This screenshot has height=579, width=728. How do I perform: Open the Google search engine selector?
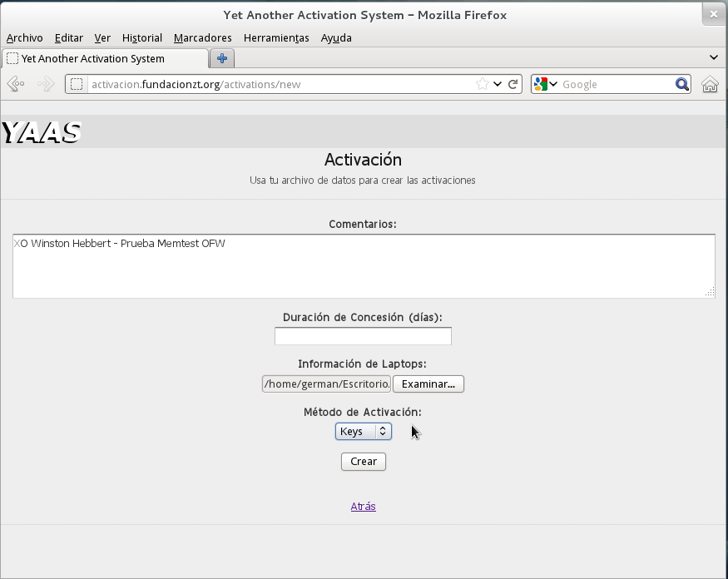coord(545,84)
